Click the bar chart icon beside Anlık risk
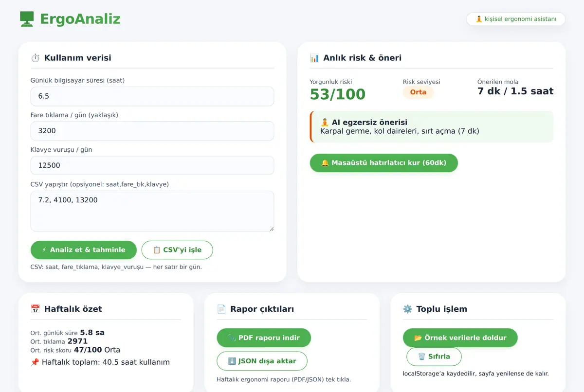584x392 pixels. coord(314,58)
